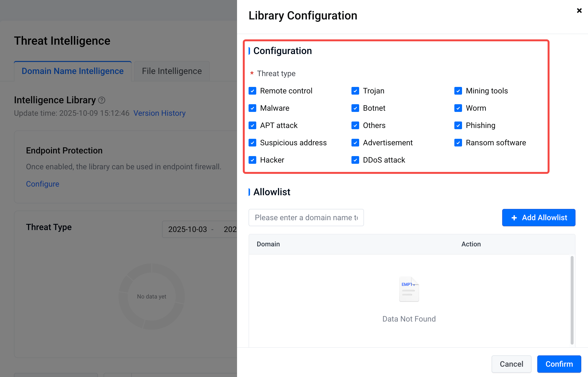
Task: Open the Version History link
Action: click(159, 113)
